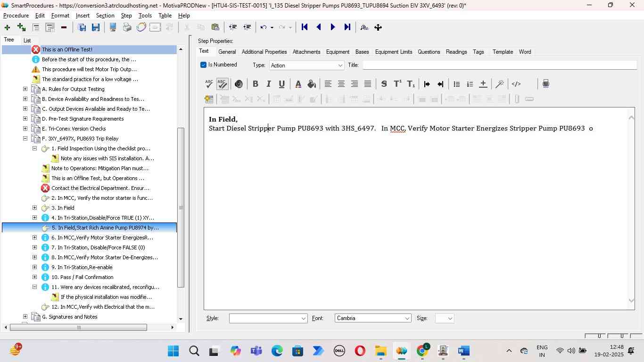Open the fill color paint bucket
This screenshot has height=362, width=644.
[x=312, y=84]
